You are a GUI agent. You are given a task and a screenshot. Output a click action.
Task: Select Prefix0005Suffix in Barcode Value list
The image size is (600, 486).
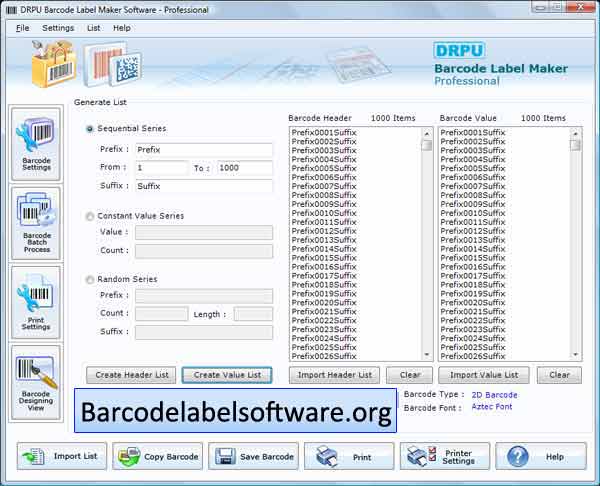pyautogui.click(x=473, y=168)
